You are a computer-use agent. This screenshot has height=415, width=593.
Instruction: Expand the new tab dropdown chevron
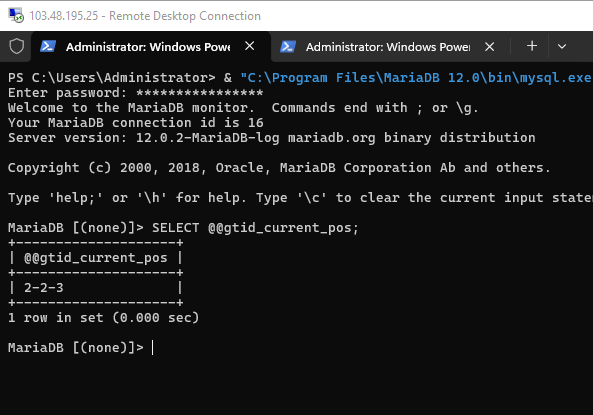pos(562,47)
